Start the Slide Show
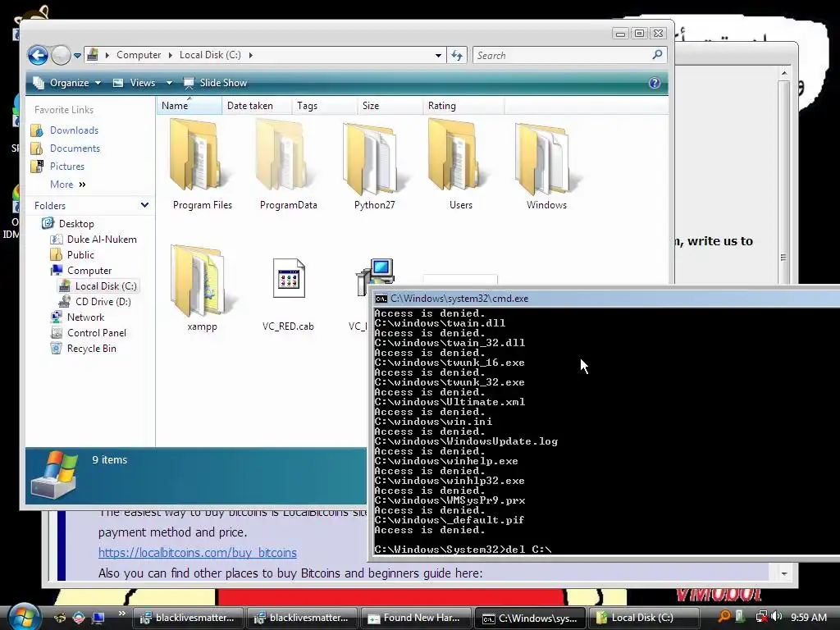This screenshot has height=630, width=840. point(216,83)
